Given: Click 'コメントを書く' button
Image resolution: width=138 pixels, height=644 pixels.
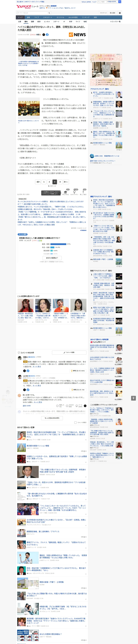Looking at the screenshot, I should (69, 352).
